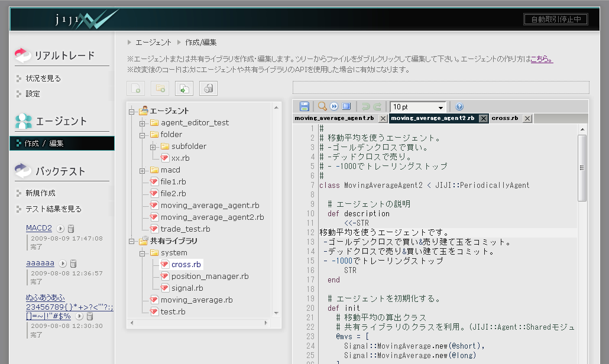Select file2.rb in the tree
Image resolution: width=609 pixels, height=364 pixels.
173,193
